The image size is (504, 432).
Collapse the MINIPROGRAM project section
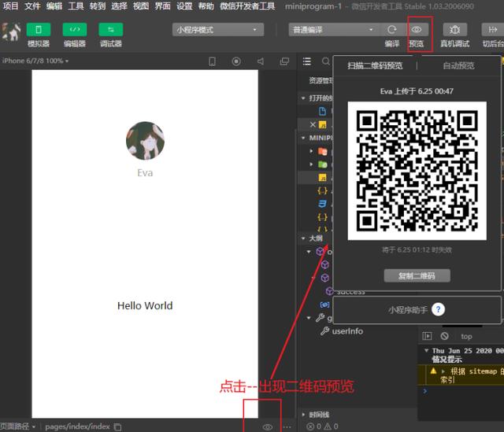coord(303,138)
